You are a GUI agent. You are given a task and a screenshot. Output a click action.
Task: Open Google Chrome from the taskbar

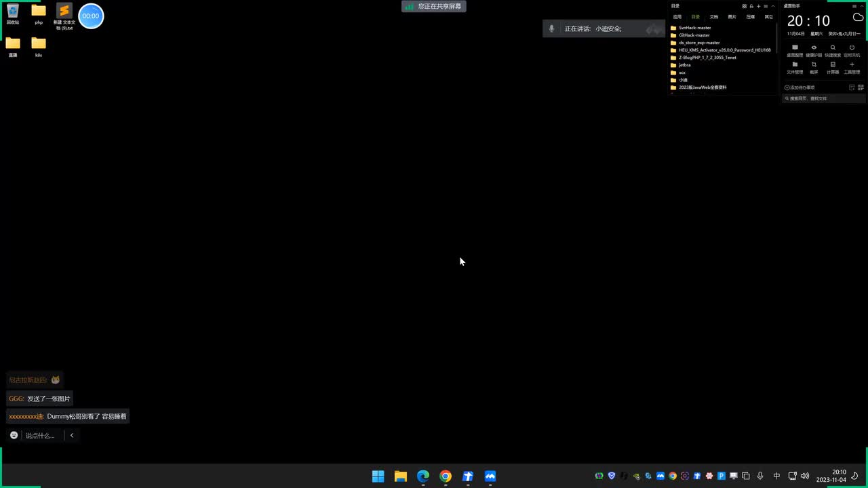point(445,476)
